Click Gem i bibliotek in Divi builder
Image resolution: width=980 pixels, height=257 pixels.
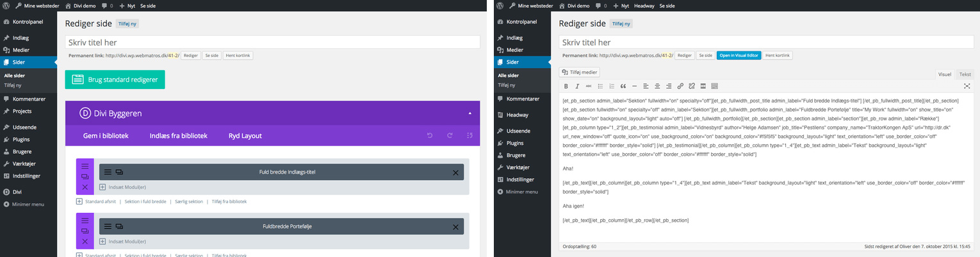[106, 136]
